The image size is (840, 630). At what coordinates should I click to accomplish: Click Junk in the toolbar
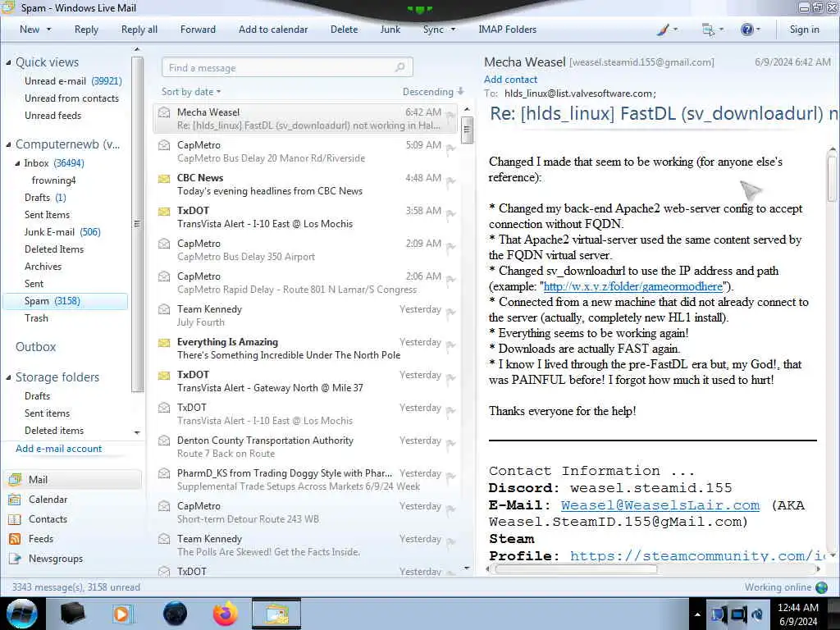(390, 30)
